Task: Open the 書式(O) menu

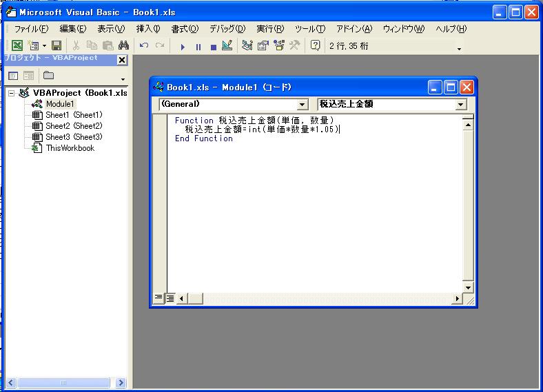Action: point(185,29)
